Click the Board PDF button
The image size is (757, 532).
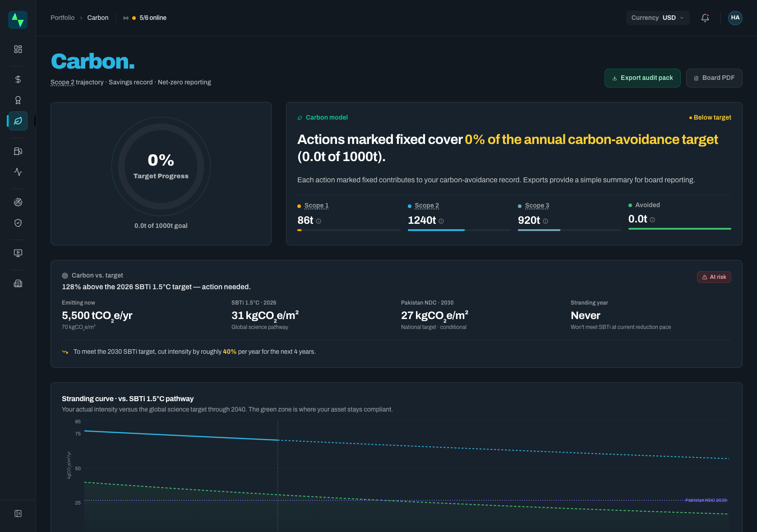pyautogui.click(x=714, y=78)
